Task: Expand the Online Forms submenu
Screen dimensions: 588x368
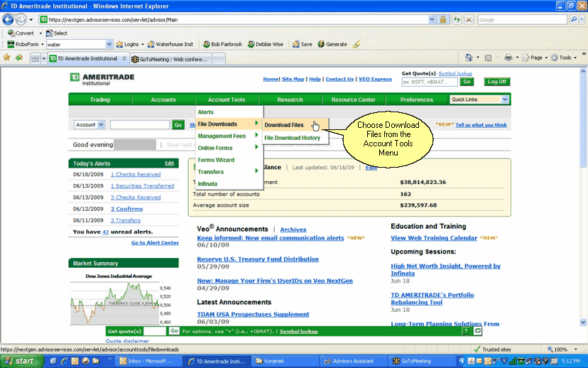Action: click(x=229, y=148)
